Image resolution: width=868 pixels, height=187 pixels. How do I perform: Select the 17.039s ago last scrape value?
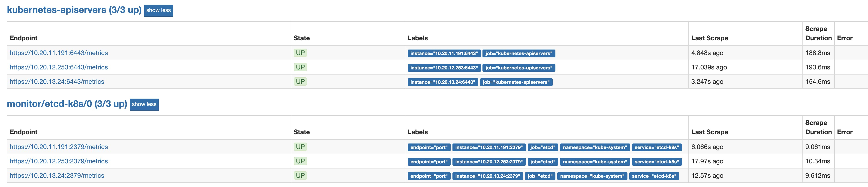pos(709,67)
